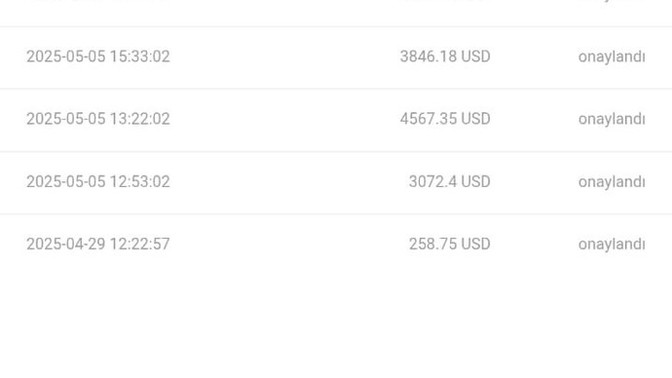
Task: Open the onaylandı status of 3846.18 transaction
Action: tap(612, 57)
